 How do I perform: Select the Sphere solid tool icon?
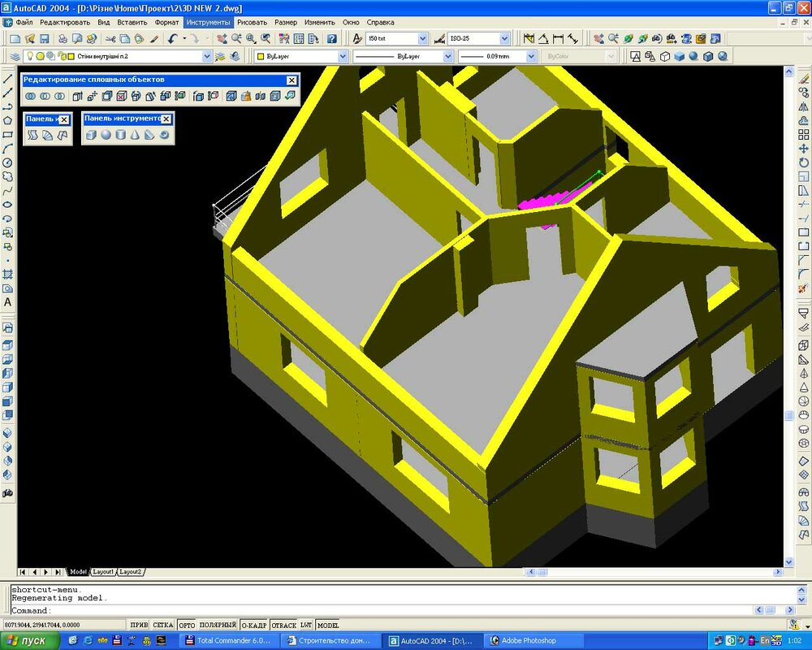[106, 135]
